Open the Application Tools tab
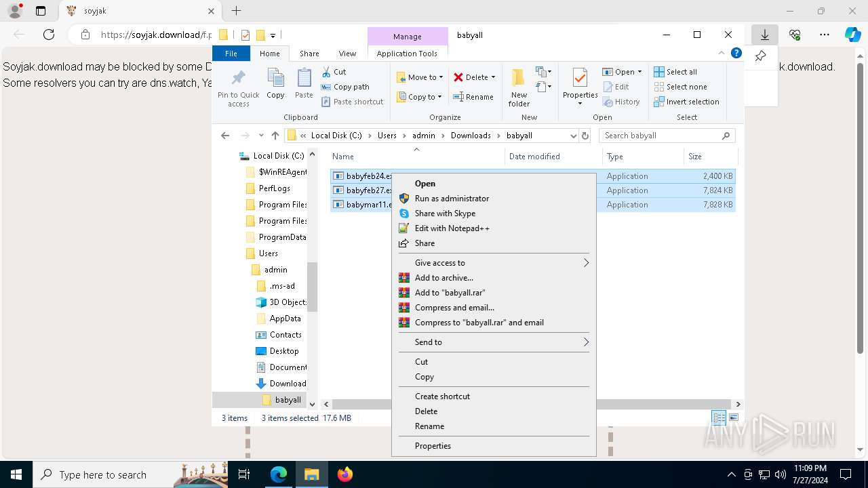 (x=407, y=54)
